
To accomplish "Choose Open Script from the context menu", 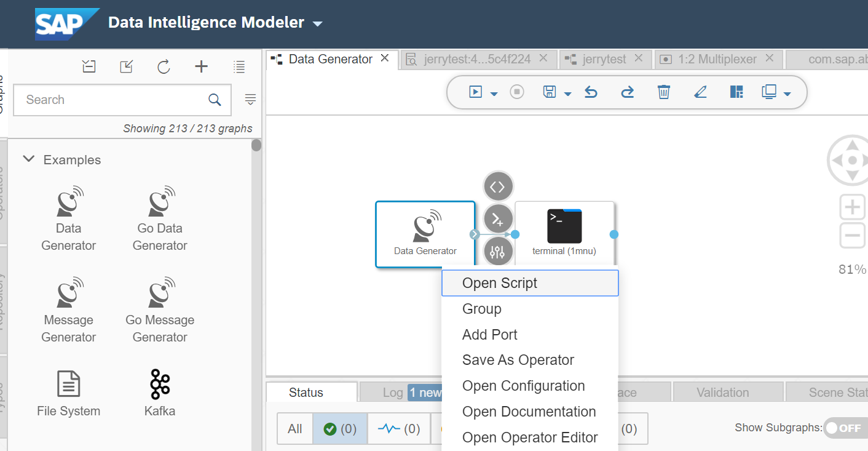I will pos(530,283).
